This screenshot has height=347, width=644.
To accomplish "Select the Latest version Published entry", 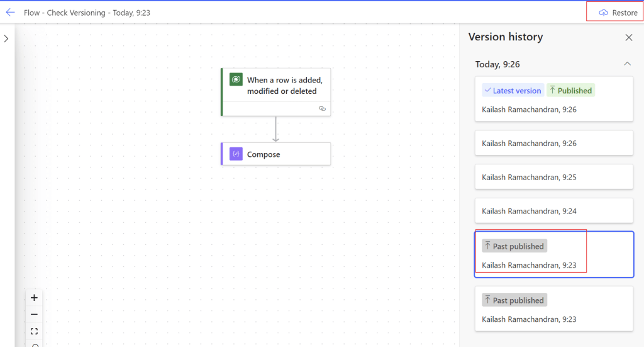I will [553, 99].
